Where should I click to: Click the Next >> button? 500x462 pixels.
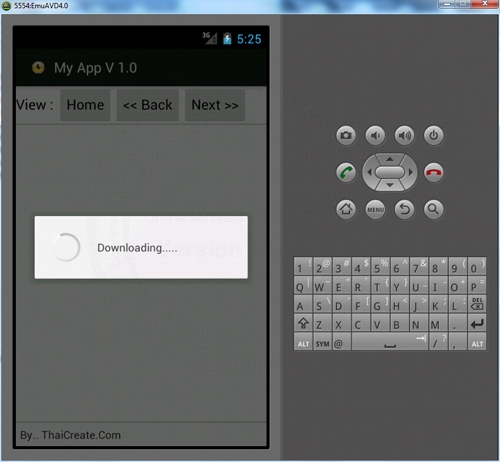215,105
